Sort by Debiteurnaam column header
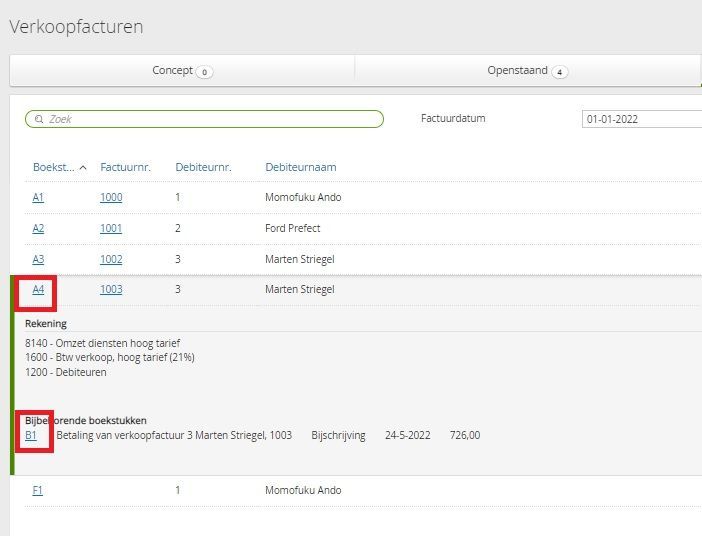Viewport: 702px width, 536px height. (x=300, y=167)
